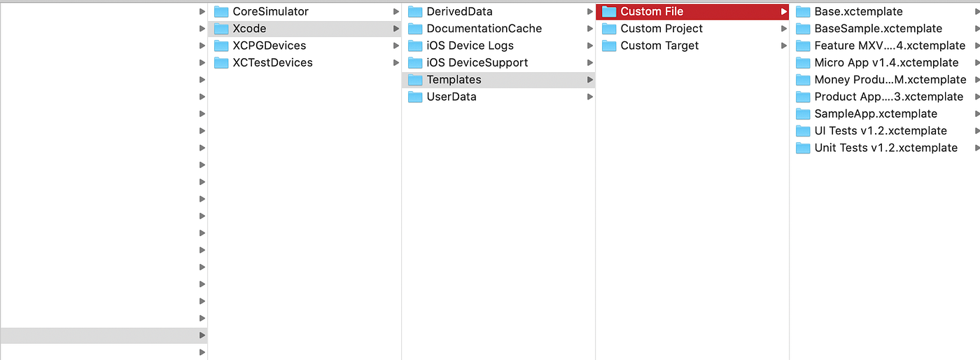This screenshot has height=360, width=980.
Task: Click the Feature MXV template folder icon
Action: [803, 46]
